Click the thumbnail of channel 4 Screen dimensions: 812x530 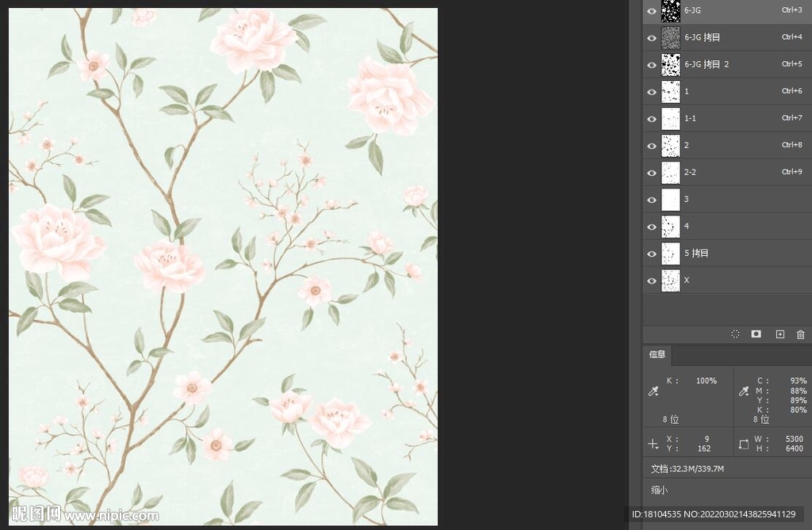[671, 227]
